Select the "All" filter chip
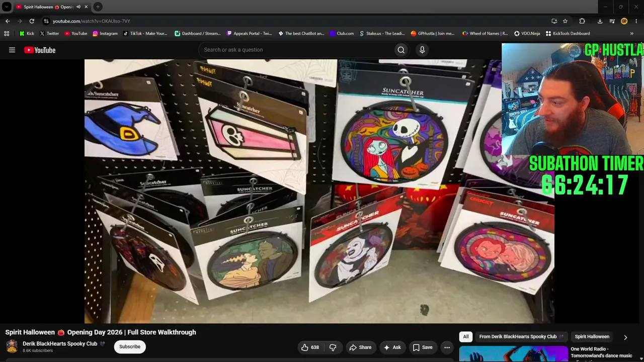 point(466,337)
